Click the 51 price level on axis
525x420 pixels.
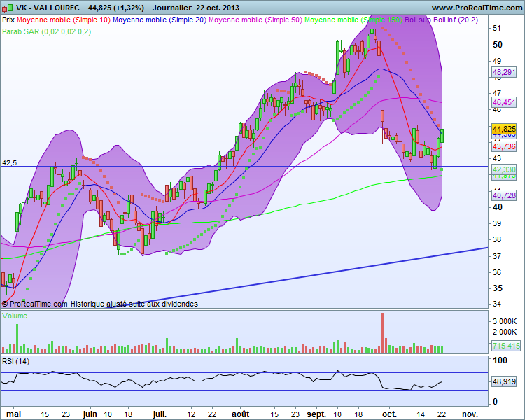pos(497,28)
